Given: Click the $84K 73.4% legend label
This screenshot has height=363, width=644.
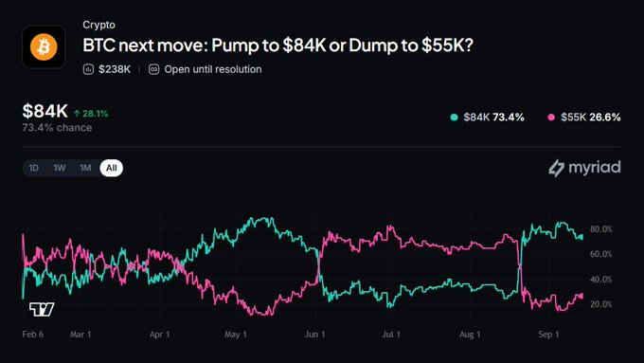Looking at the screenshot, I should pos(493,118).
